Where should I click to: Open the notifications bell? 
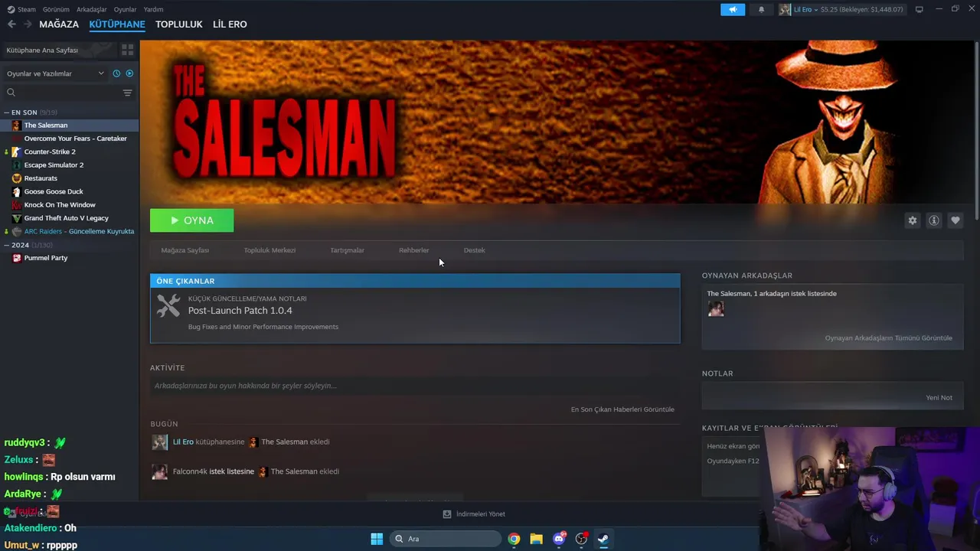761,9
